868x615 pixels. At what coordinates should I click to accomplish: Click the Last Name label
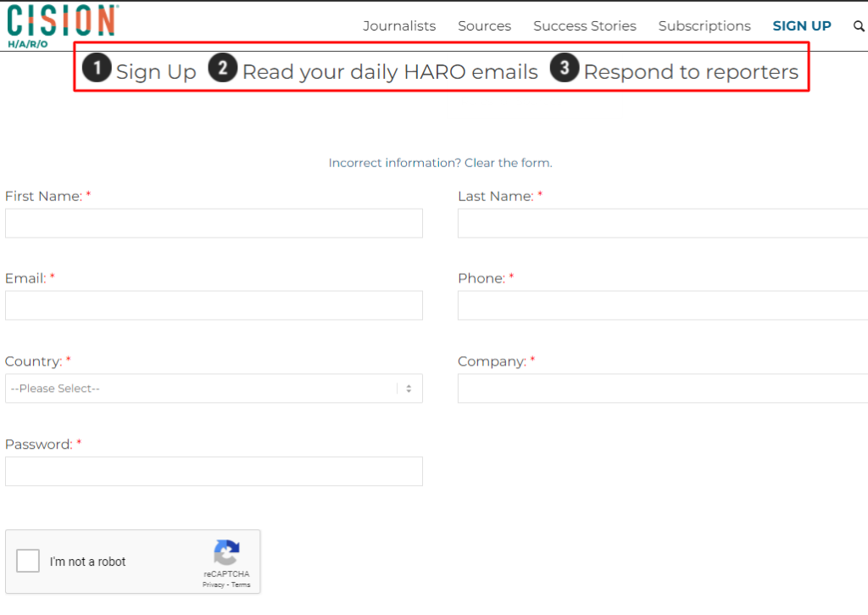click(x=495, y=196)
